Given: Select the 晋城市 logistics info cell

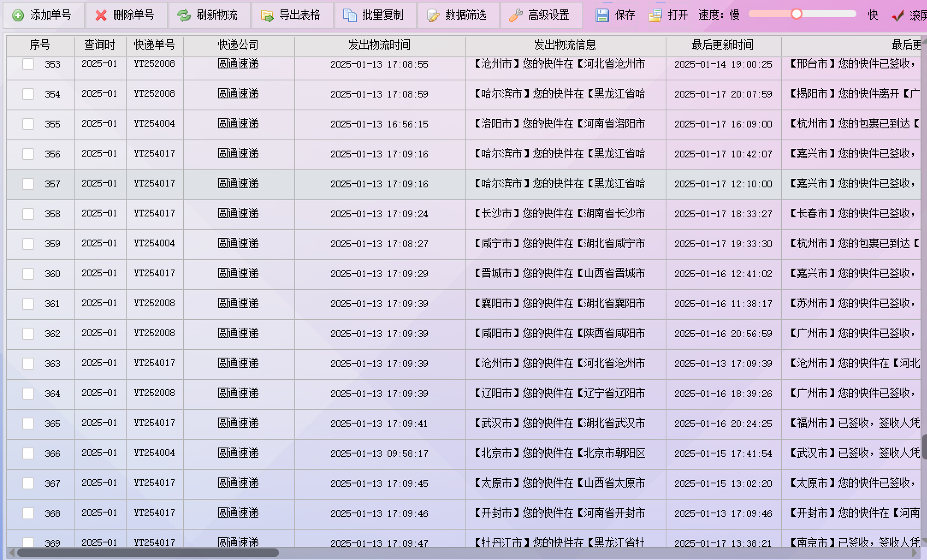Looking at the screenshot, I should click(x=566, y=274).
